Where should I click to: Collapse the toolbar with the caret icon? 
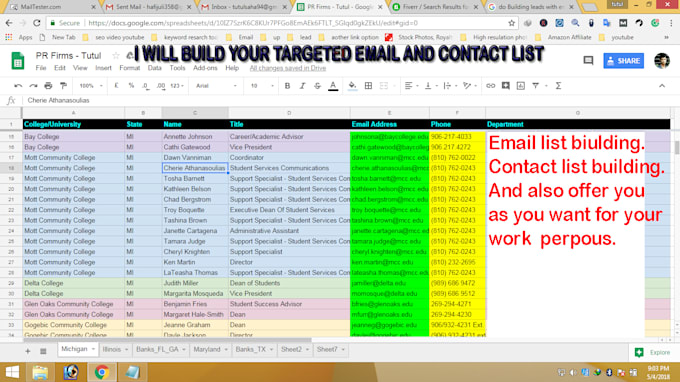(662, 86)
